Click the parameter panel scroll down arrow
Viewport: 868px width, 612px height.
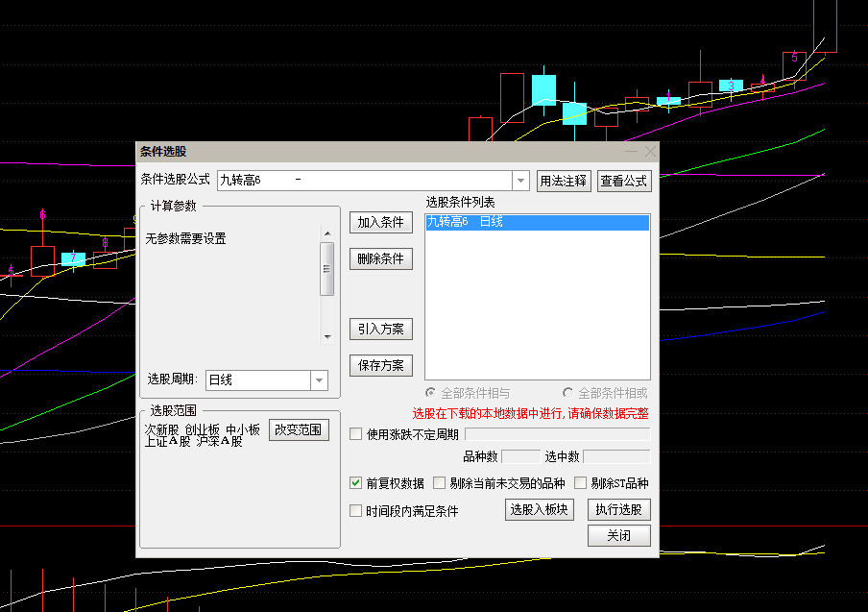327,336
